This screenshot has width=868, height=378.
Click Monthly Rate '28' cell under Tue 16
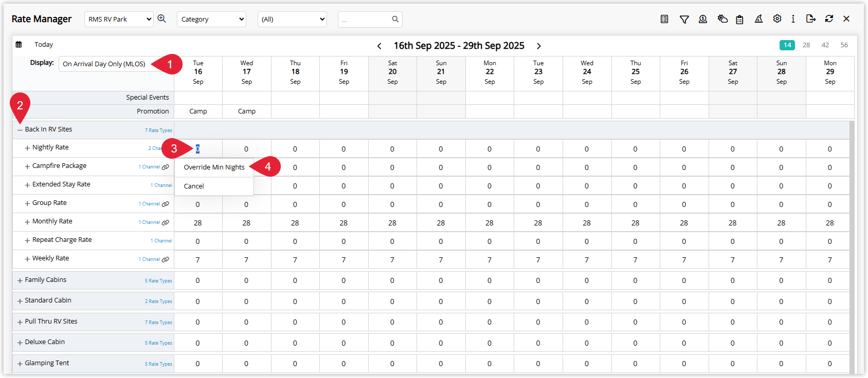pyautogui.click(x=198, y=223)
